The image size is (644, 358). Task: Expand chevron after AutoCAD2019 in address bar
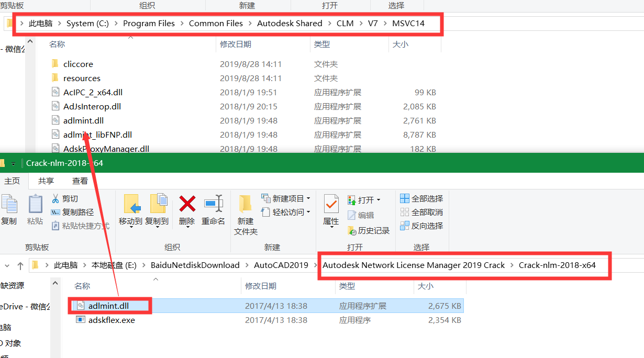pyautogui.click(x=315, y=265)
